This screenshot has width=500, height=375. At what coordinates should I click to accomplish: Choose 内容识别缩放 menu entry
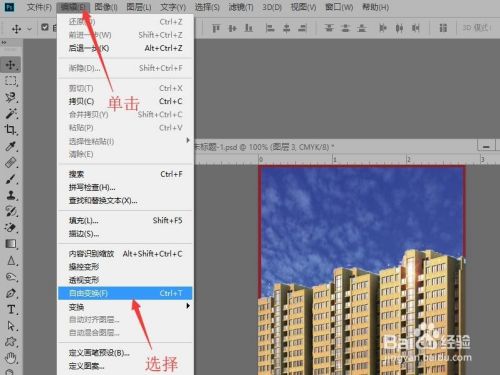pos(125,254)
